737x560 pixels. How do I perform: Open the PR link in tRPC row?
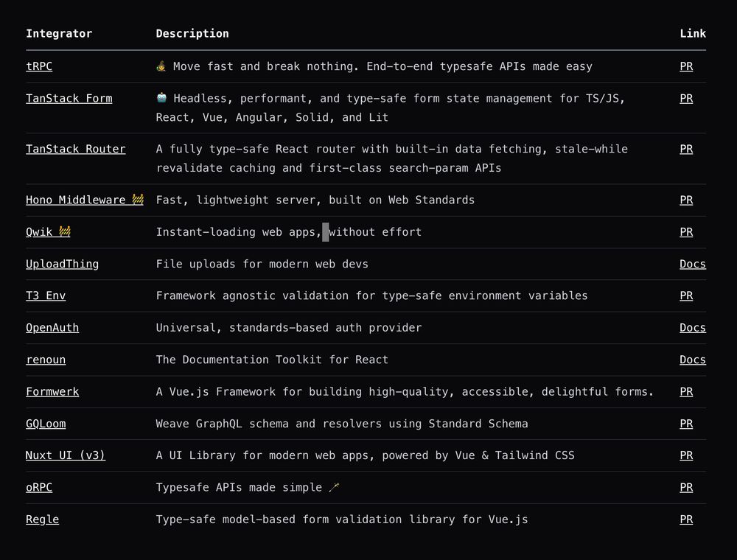pos(686,66)
